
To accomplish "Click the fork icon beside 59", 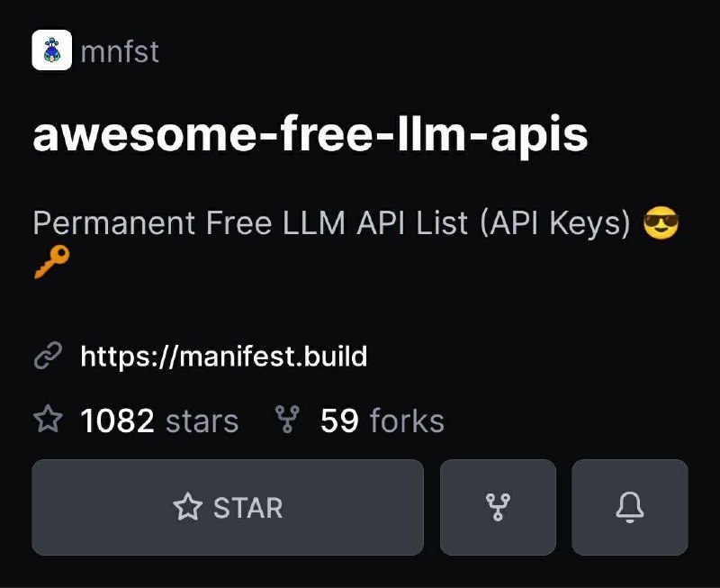I will pos(287,420).
